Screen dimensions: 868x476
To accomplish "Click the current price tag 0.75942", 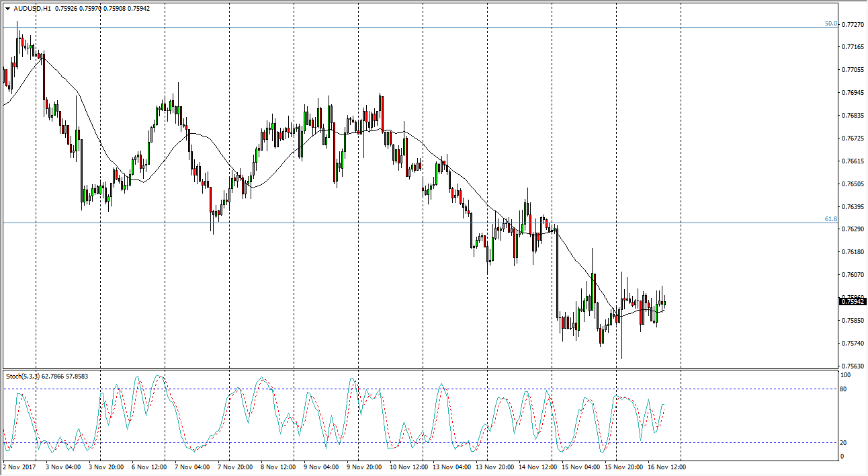I will [853, 302].
